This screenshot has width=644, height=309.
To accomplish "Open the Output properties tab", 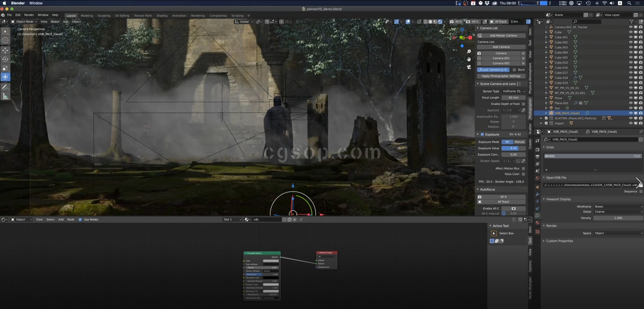I will (x=537, y=157).
